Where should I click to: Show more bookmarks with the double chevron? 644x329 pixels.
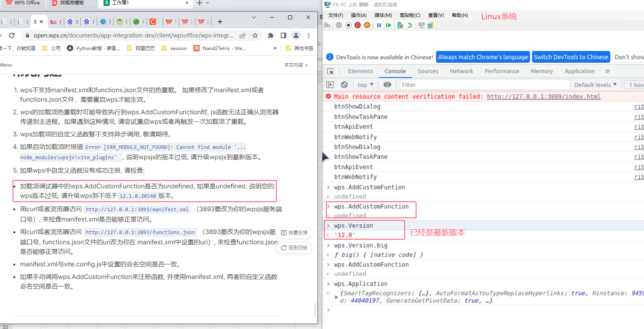(x=275, y=48)
